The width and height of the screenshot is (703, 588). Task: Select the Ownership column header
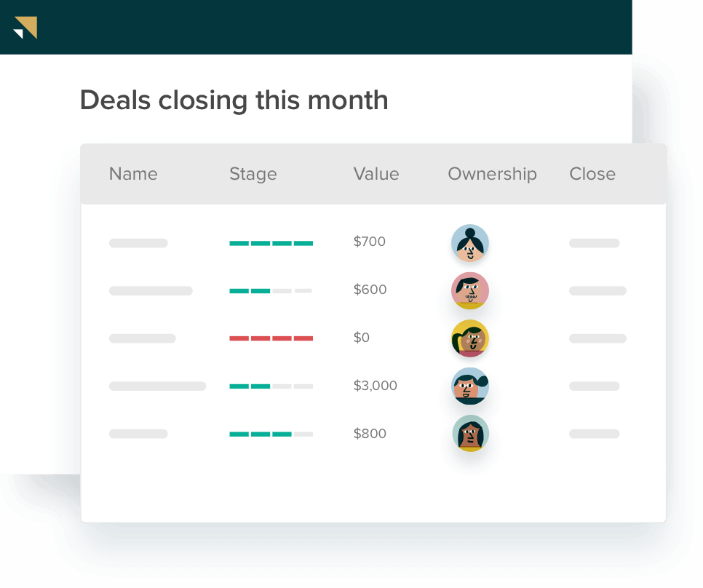point(492,174)
